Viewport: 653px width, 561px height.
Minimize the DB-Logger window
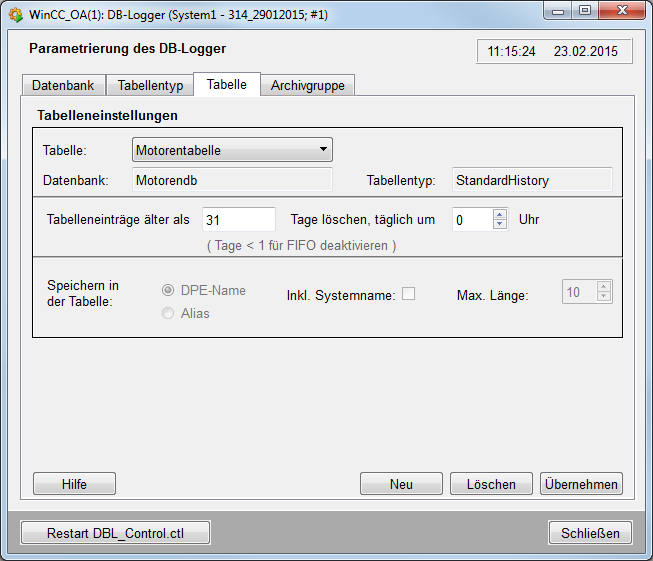point(558,11)
